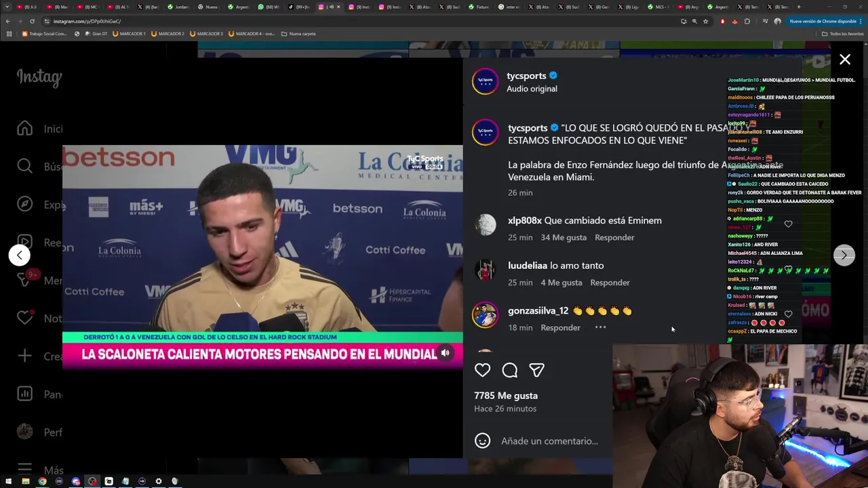Like adriancarp88's chat message heart

(788, 224)
